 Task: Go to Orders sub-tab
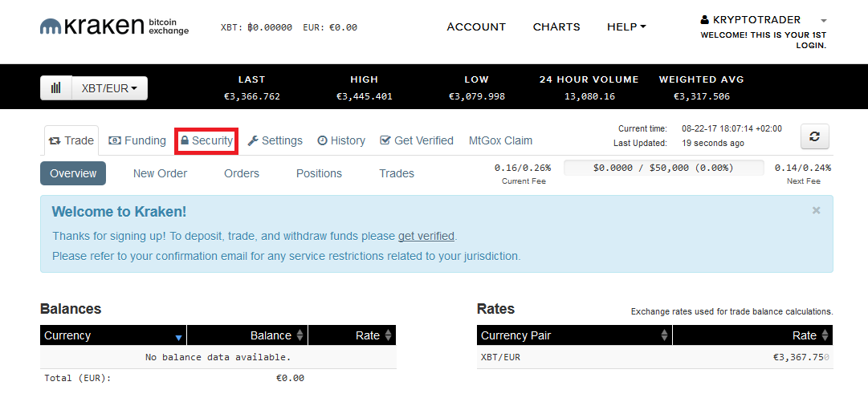pos(242,173)
